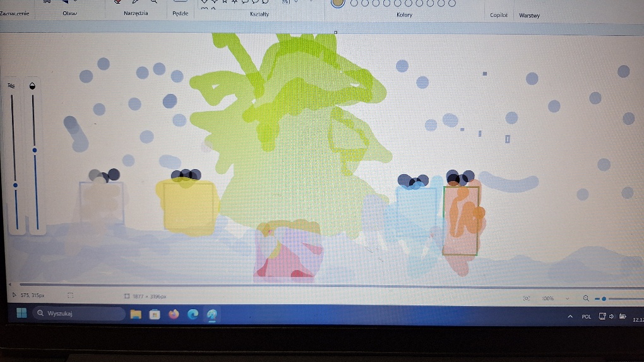Expand the 100% zoom level dropdown
Image resolution: width=644 pixels, height=362 pixels.
pos(567,298)
